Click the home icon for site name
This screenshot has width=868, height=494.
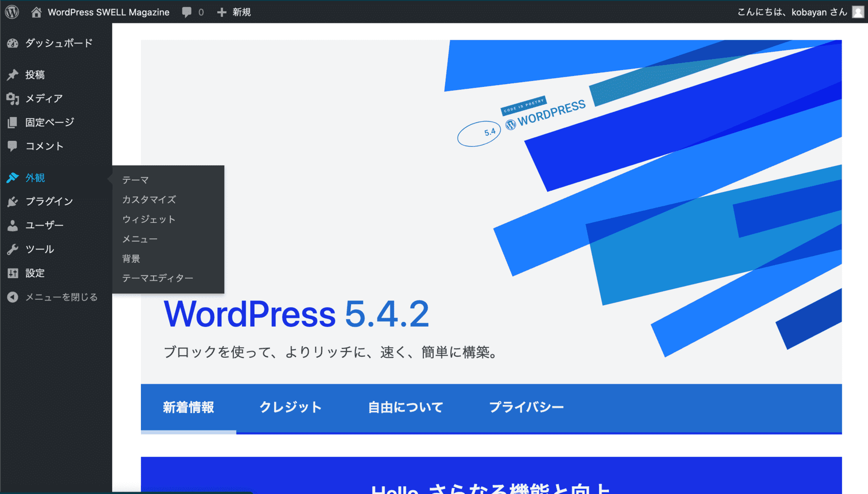36,12
